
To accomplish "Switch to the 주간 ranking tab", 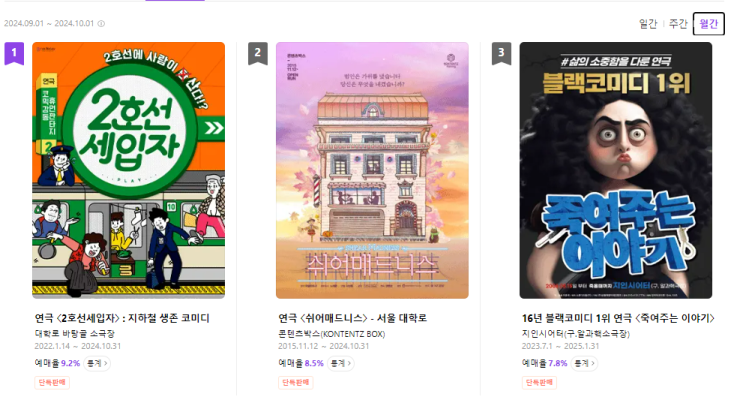I will coord(678,24).
